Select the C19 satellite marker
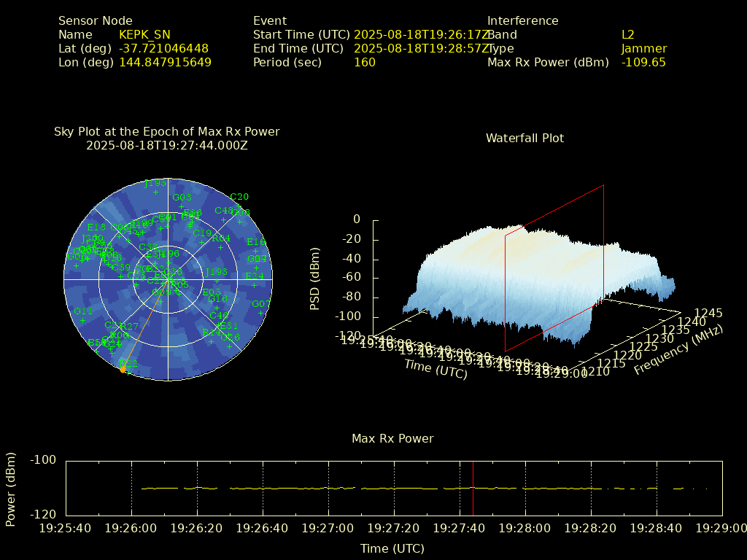 [202, 241]
